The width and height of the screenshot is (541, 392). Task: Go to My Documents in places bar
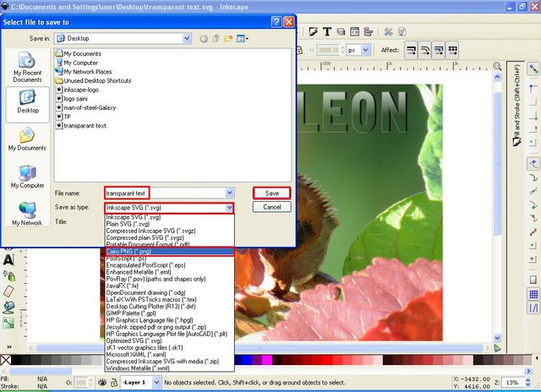[x=27, y=139]
